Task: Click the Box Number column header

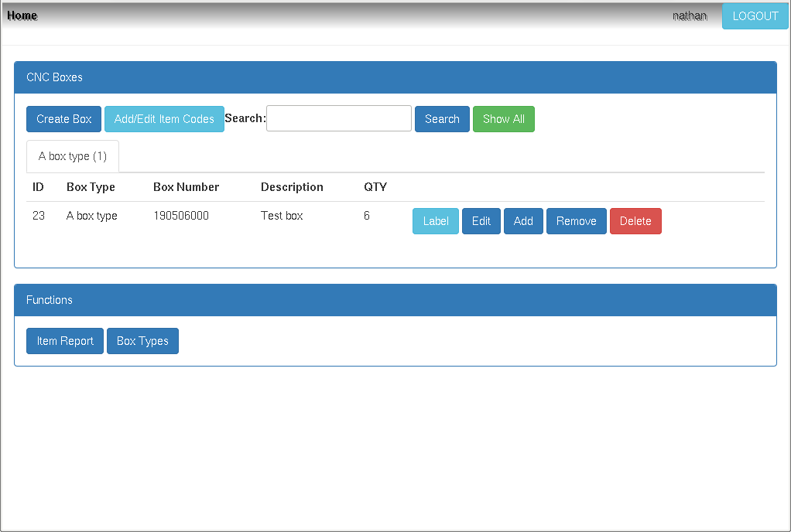Action: pos(186,187)
